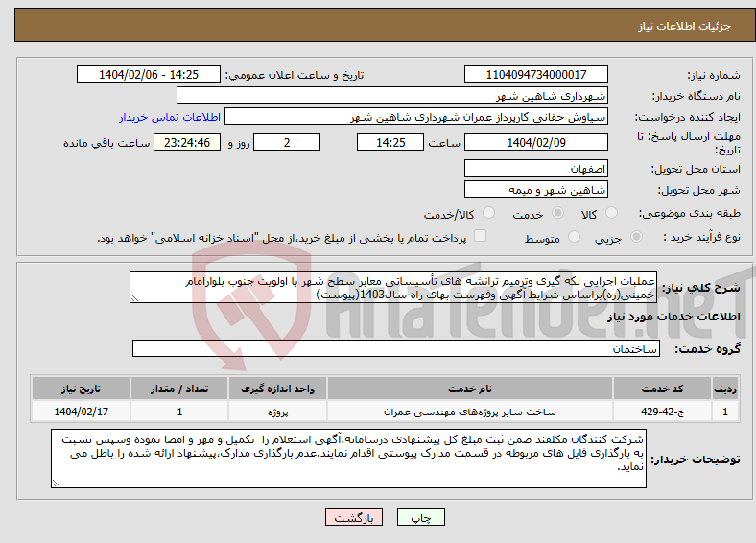The width and height of the screenshot is (756, 543).
Task: Select the متوسط purchase type radio
Action: (574, 237)
